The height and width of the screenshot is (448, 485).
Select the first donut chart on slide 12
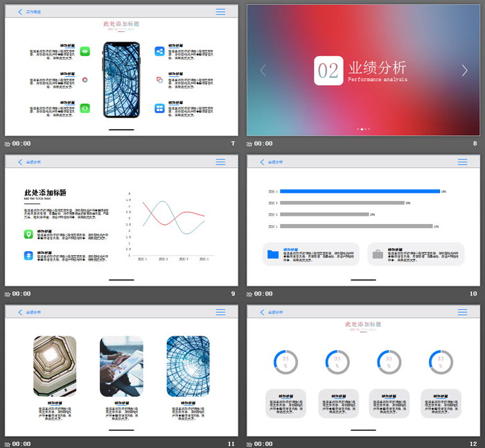pyautogui.click(x=285, y=361)
